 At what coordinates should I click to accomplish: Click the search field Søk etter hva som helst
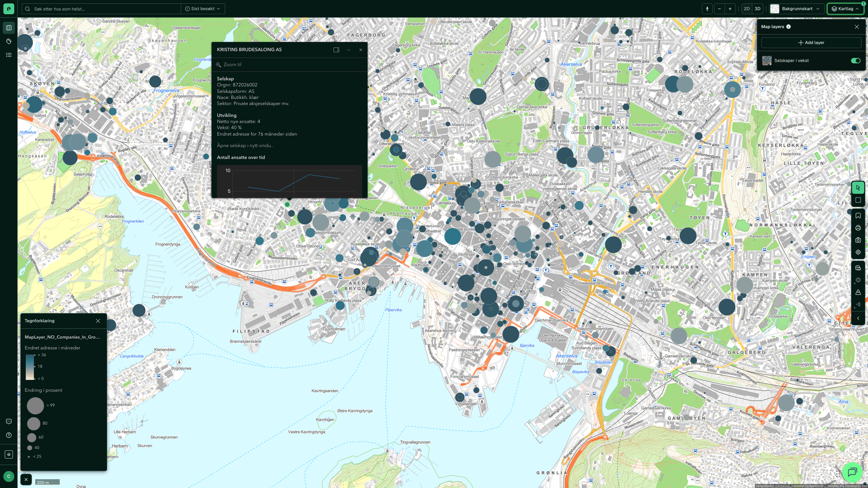coord(102,9)
